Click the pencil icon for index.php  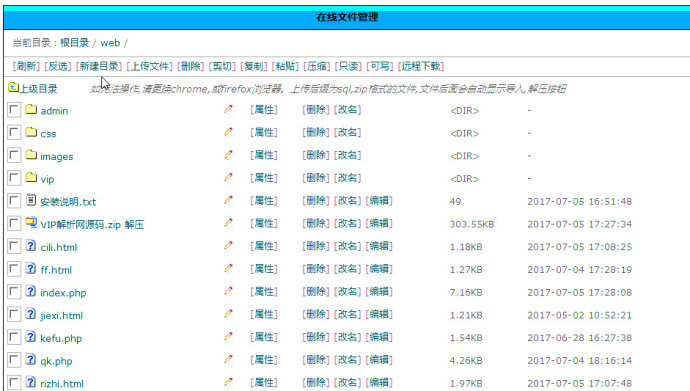pyautogui.click(x=228, y=291)
